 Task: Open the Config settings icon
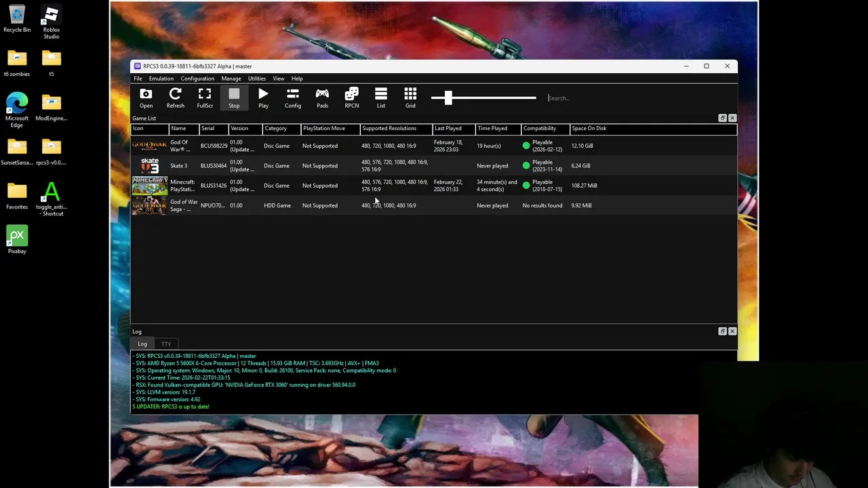tap(293, 98)
